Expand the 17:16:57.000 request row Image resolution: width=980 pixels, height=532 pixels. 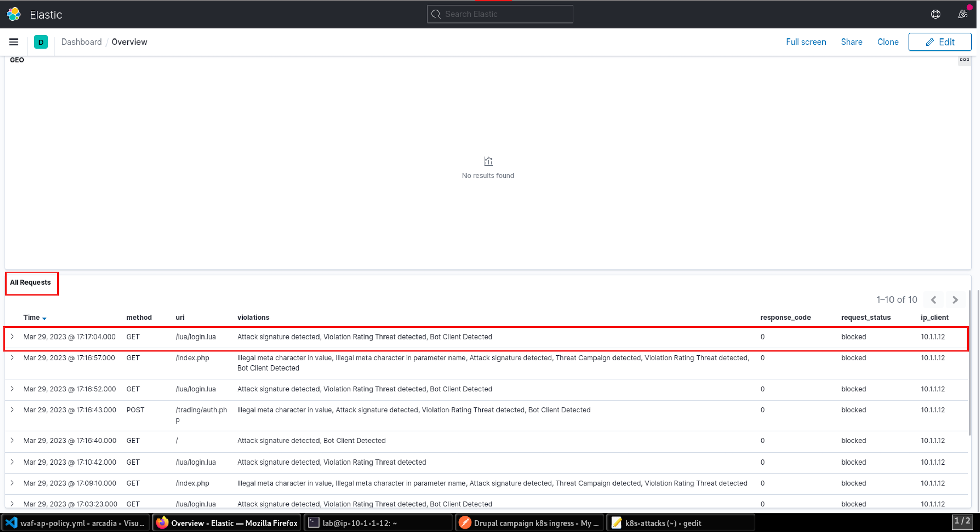(x=12, y=358)
